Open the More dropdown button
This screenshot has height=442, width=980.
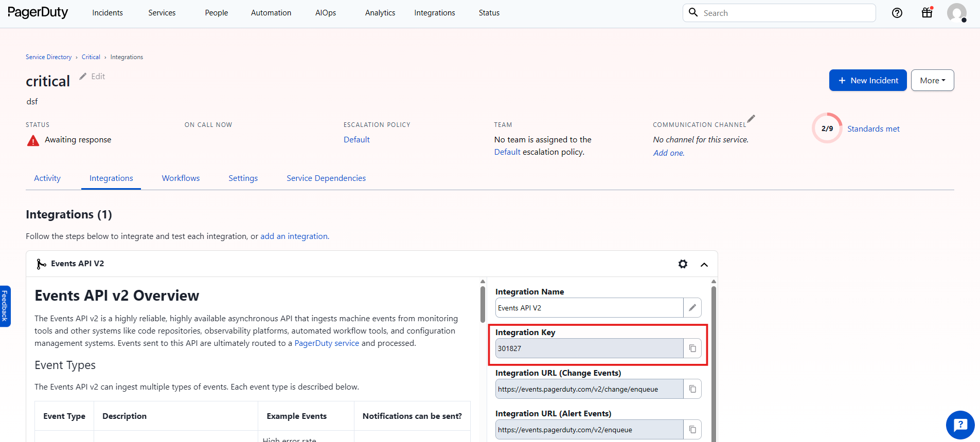[x=932, y=81]
